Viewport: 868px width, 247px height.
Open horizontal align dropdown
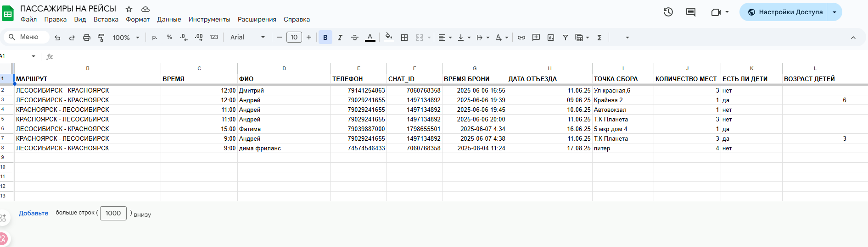[x=445, y=38]
